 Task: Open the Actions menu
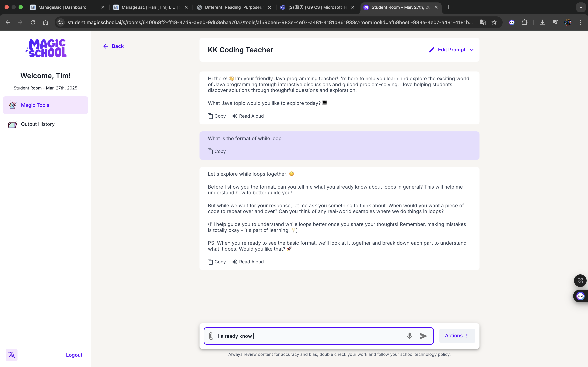pos(457,335)
